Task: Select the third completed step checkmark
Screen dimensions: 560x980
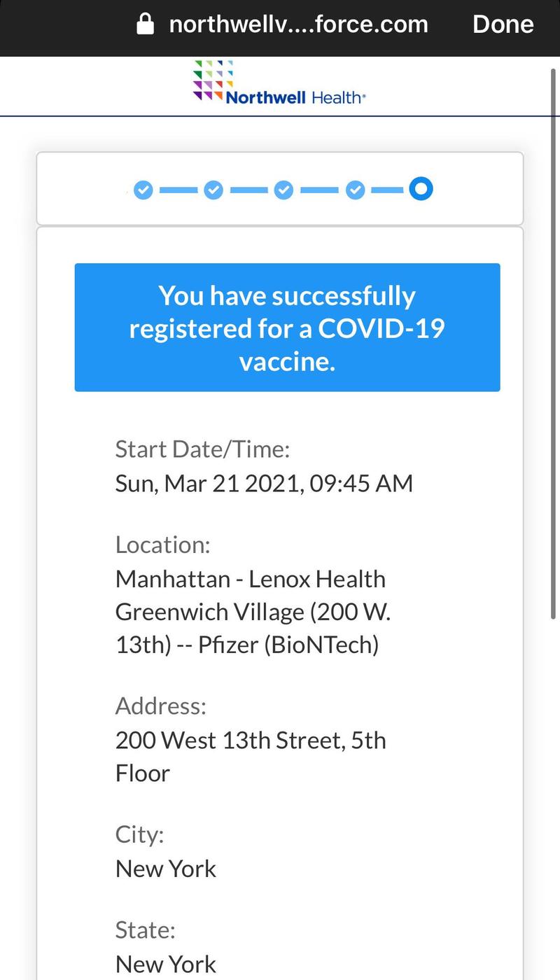Action: 283,190
